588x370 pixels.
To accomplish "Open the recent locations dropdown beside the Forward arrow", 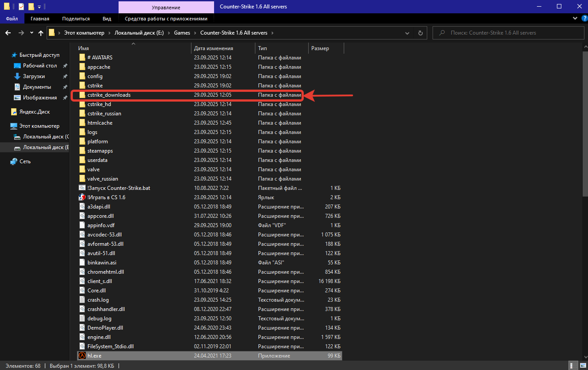I will tap(32, 33).
